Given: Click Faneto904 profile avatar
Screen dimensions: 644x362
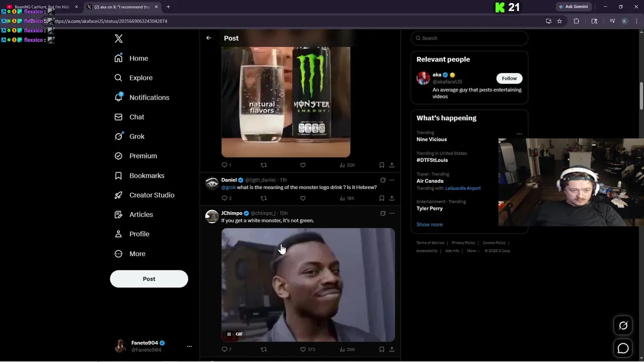Looking at the screenshot, I should coord(120,346).
